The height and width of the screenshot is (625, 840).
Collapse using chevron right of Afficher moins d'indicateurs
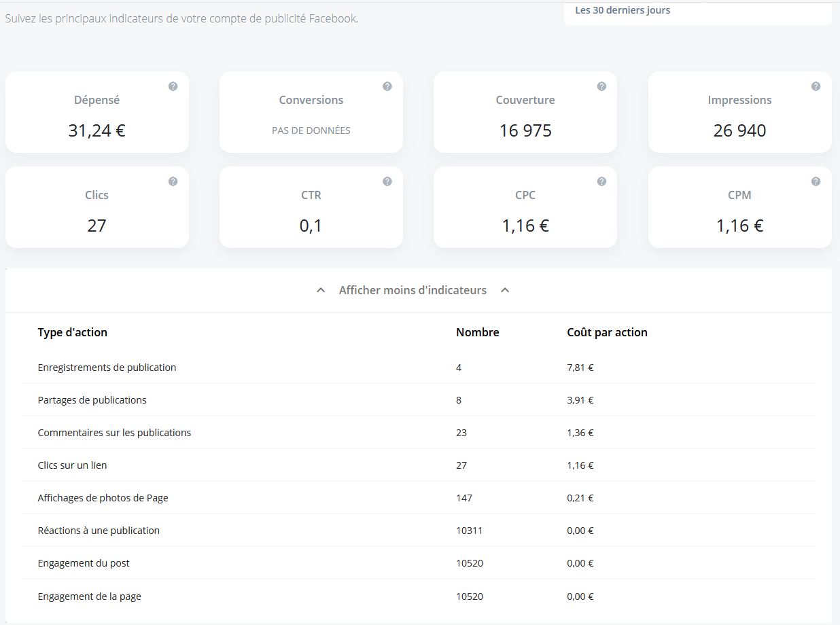[505, 290]
